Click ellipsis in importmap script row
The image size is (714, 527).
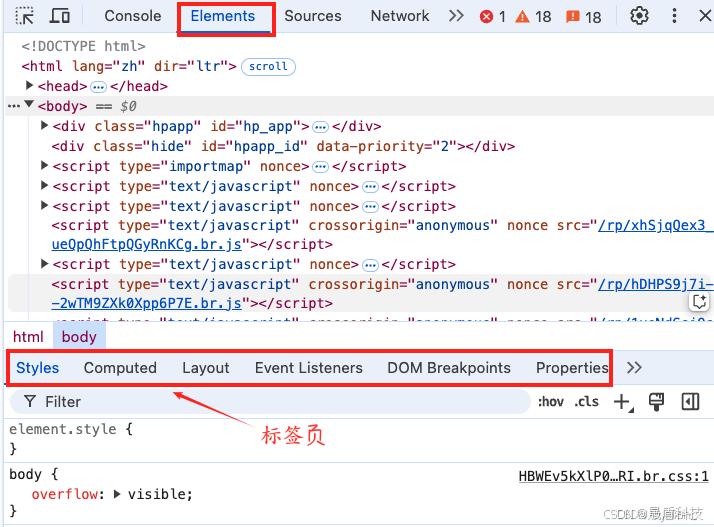321,167
